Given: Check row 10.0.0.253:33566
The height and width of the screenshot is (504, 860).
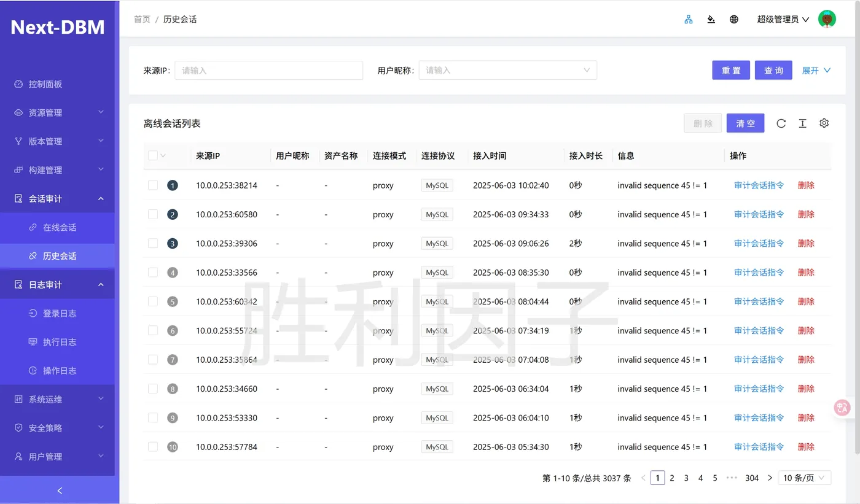Looking at the screenshot, I should coord(153,273).
